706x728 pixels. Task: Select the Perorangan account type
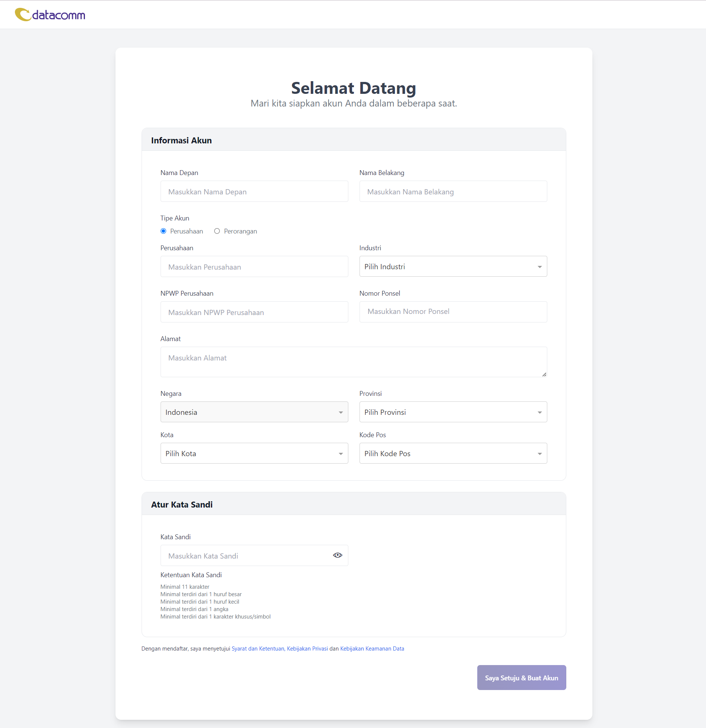217,231
